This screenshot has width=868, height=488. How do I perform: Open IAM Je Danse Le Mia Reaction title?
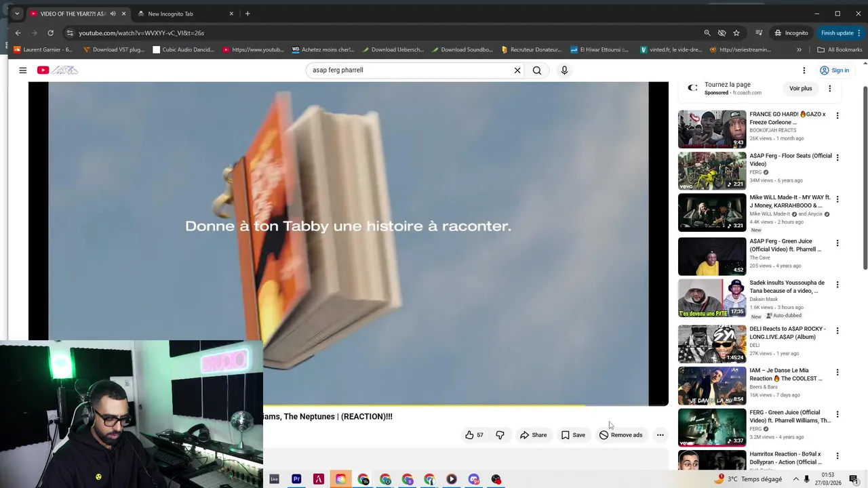pyautogui.click(x=786, y=375)
